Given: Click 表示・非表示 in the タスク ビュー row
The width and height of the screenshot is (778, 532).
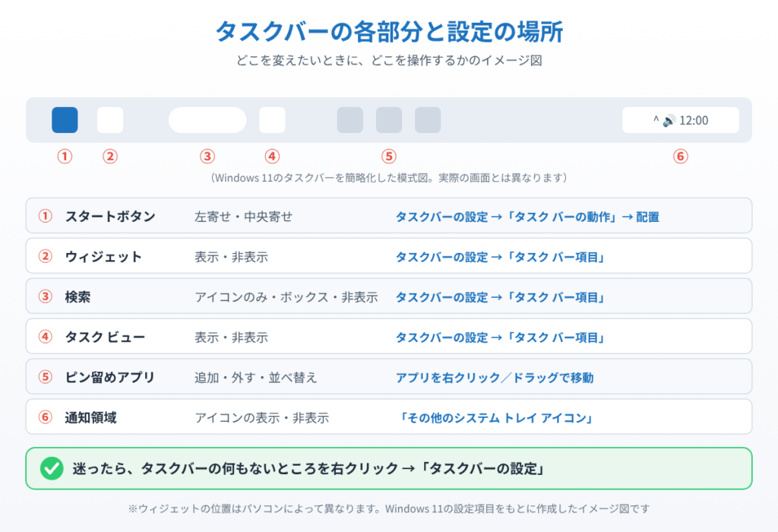Looking at the screenshot, I should 231,337.
